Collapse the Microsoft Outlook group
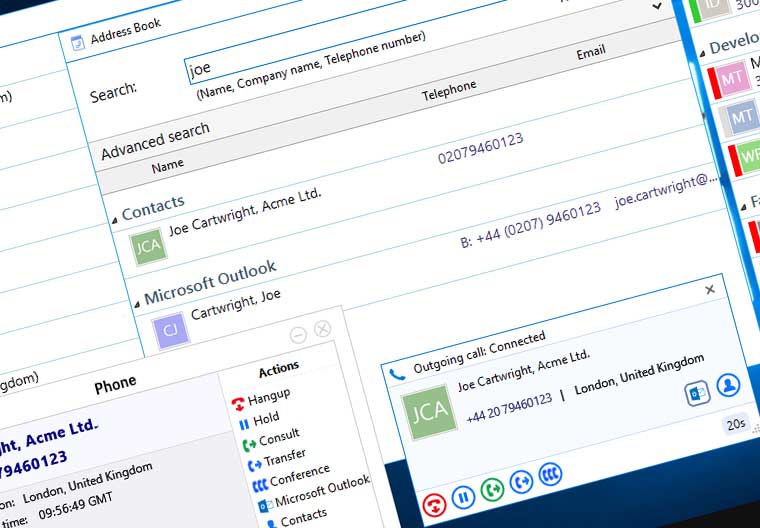Screen dimensions: 760x528 click(137, 304)
